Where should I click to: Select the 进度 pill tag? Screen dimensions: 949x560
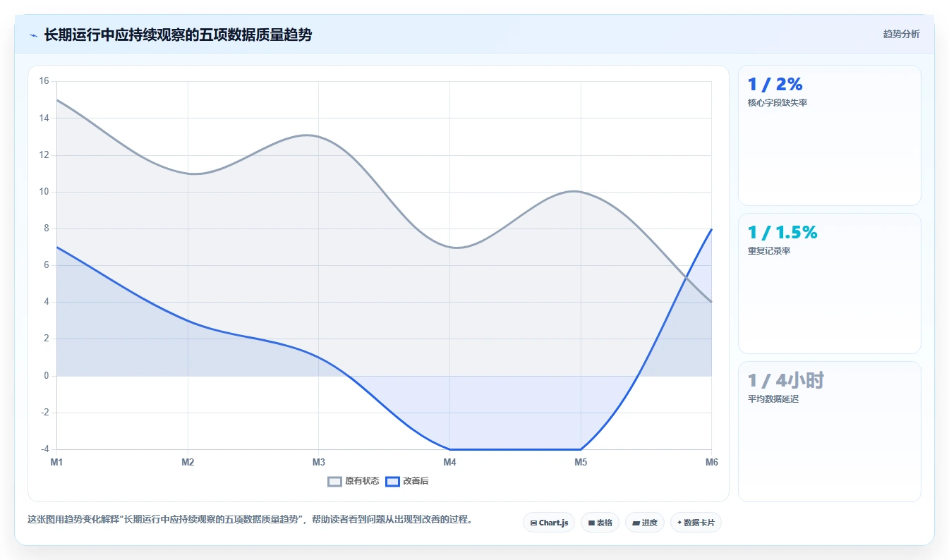[x=645, y=523]
